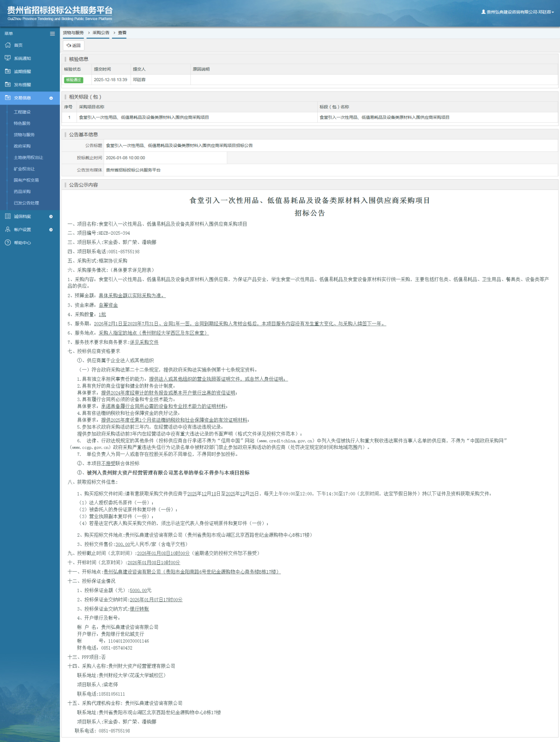Viewport: 560px width, 742px height.
Task: Open 已发公告处理 in the sidebar
Action: (26, 203)
